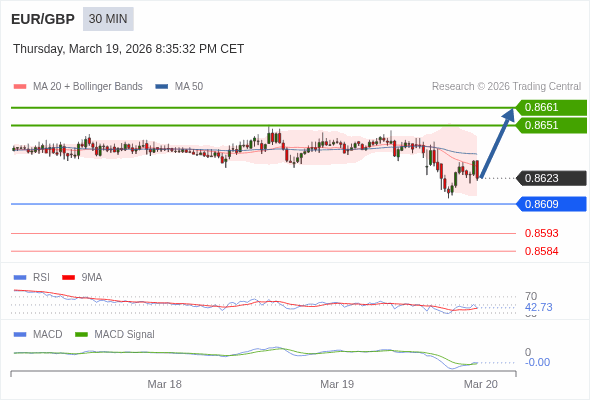
Task: Click the MA 50 blue legend swatch
Action: (162, 87)
